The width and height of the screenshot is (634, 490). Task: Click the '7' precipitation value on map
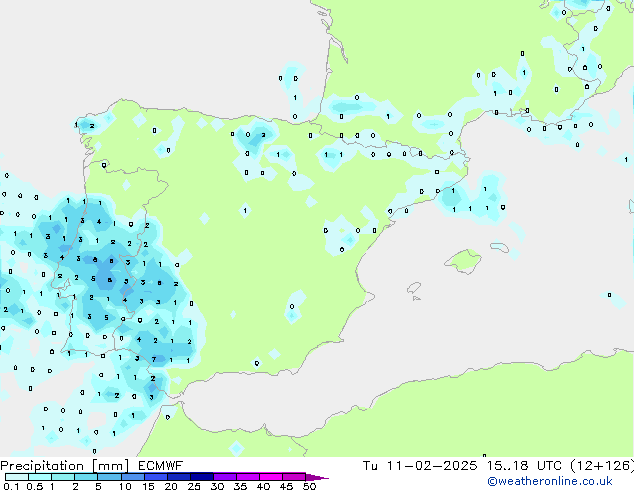tap(154, 359)
